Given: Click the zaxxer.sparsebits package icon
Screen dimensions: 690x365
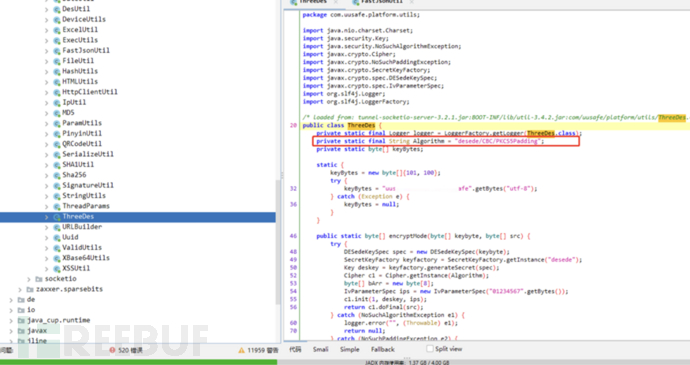Looking at the screenshot, I should tap(30, 289).
